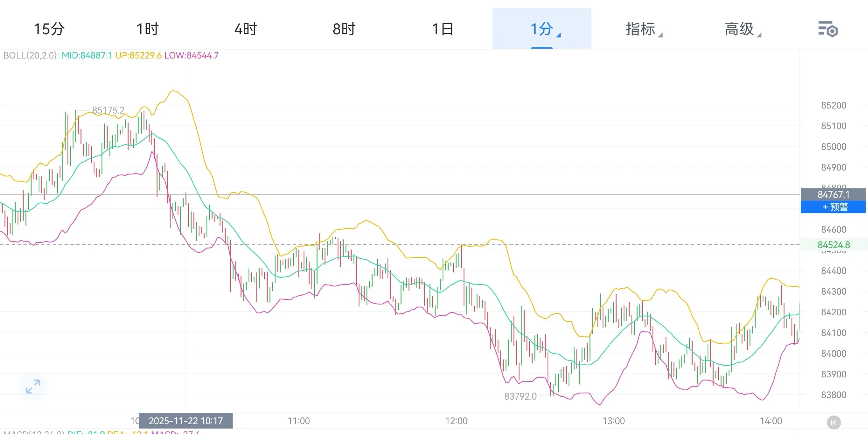Click the 84767.1 crosshair price label
Viewport: 868px width, 434px height.
click(x=833, y=194)
